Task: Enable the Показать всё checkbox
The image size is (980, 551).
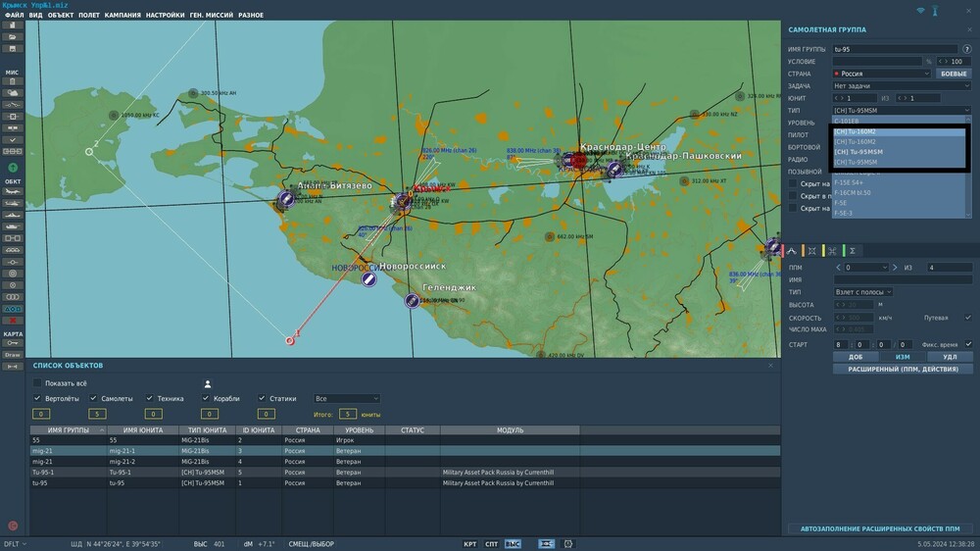Action: coord(38,382)
